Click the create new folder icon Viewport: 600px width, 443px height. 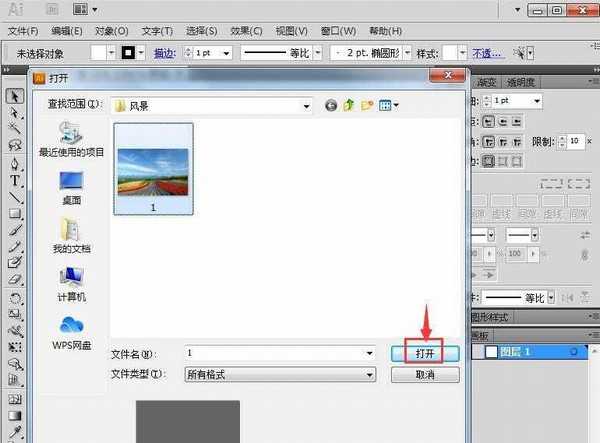point(367,105)
